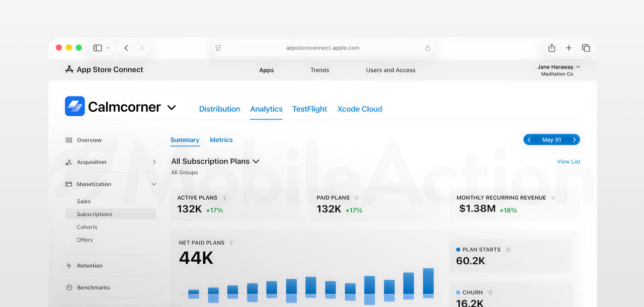Click the info icon next to Churn
Viewport: 644px width, 307px height.
[490, 292]
